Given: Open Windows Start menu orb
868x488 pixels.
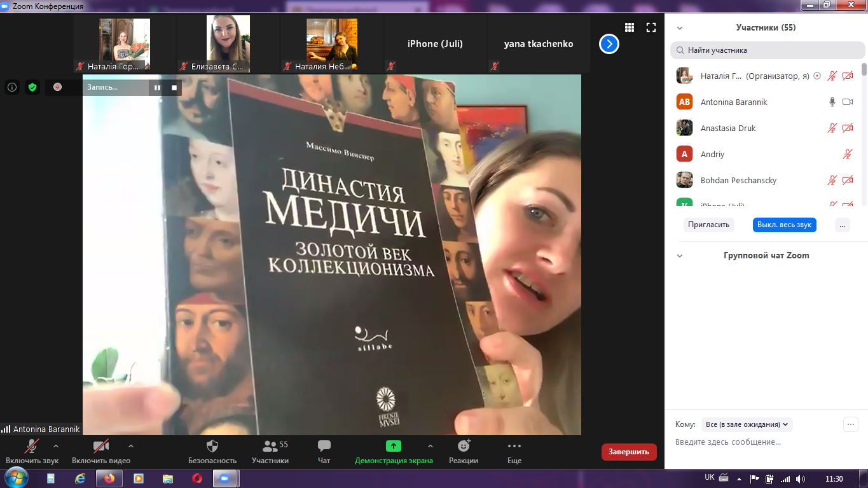Looking at the screenshot, I should click(15, 478).
